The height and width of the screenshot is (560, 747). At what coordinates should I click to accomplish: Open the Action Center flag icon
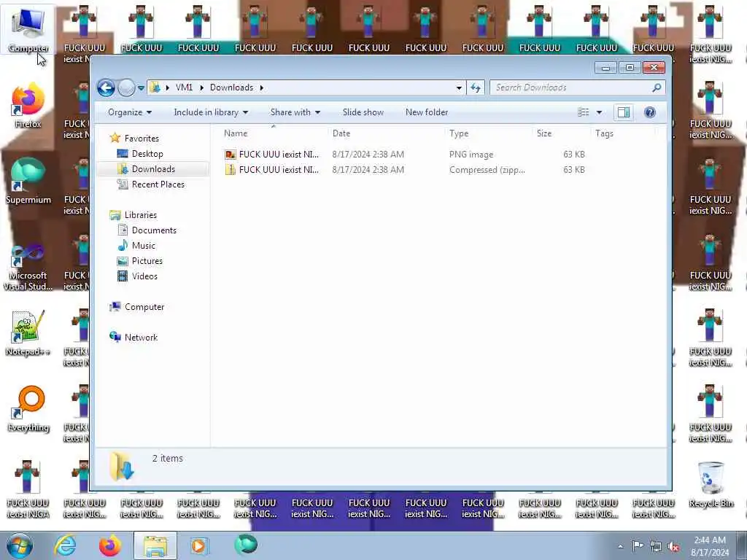(638, 545)
